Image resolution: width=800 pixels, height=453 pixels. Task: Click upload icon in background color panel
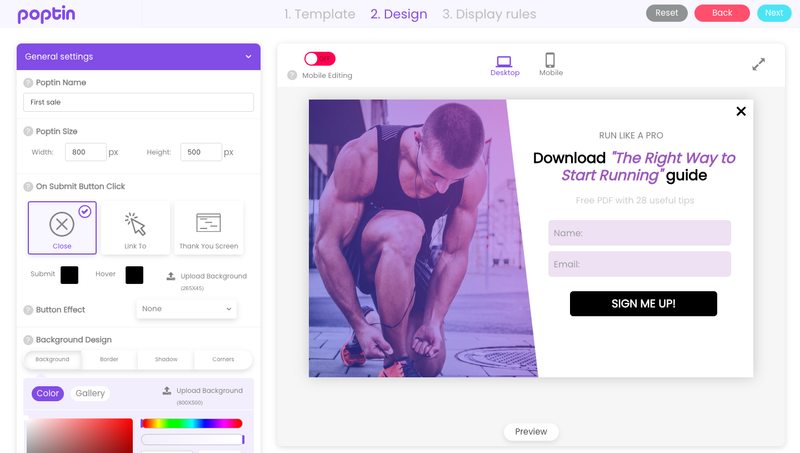[x=167, y=391]
